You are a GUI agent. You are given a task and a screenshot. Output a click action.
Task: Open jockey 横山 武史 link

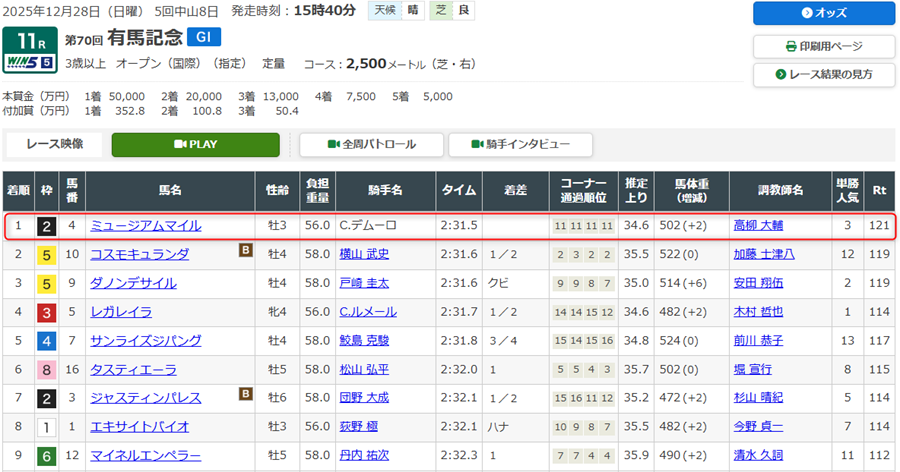pos(364,254)
